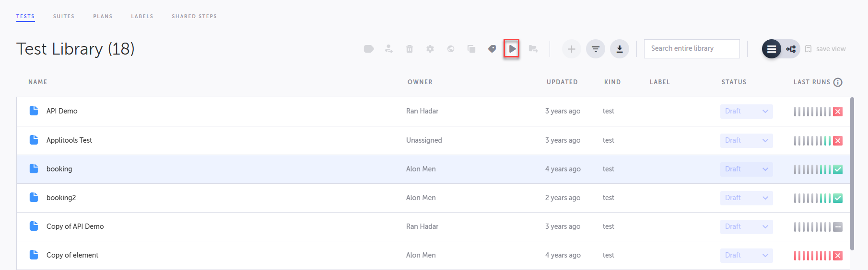Click the duplicate tests icon
Viewport: 868px width, 270px height.
click(471, 49)
